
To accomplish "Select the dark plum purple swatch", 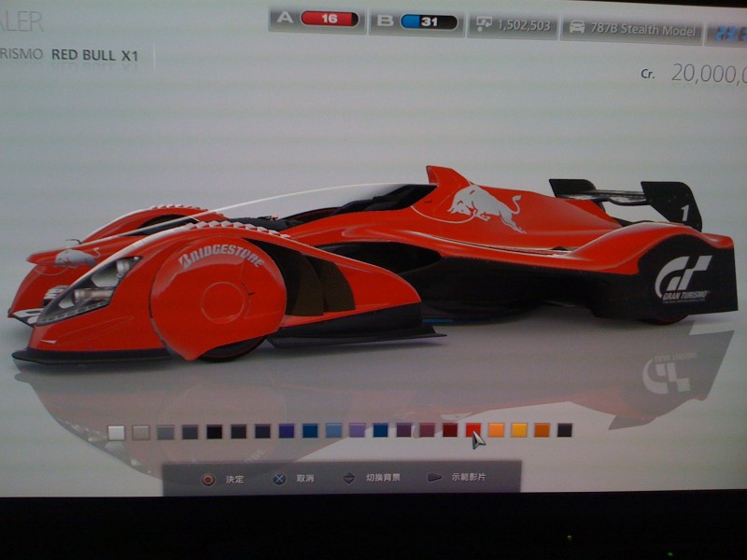I will (403, 430).
